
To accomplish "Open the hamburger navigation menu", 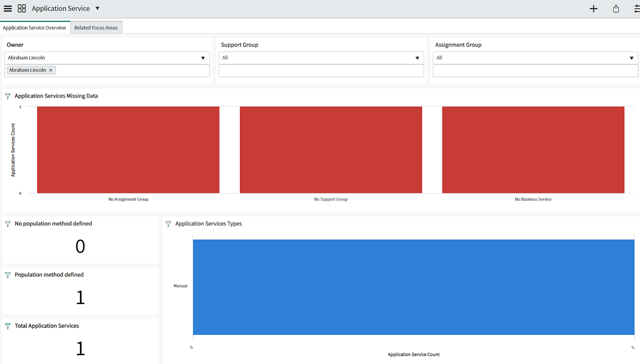I will point(8,8).
